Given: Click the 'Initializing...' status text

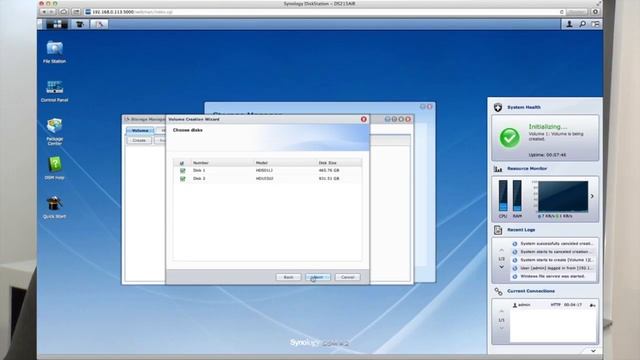Looking at the screenshot, I should (548, 127).
